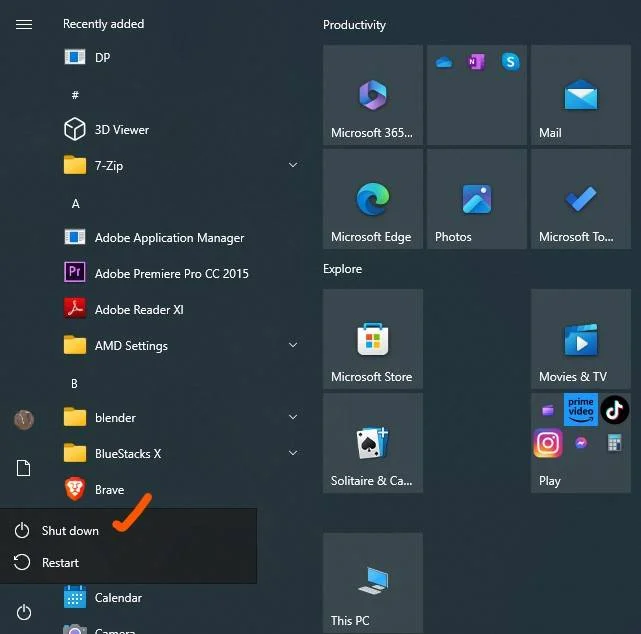Open the OneDrive mini icon in folder tile
641x634 pixels.
point(444,62)
